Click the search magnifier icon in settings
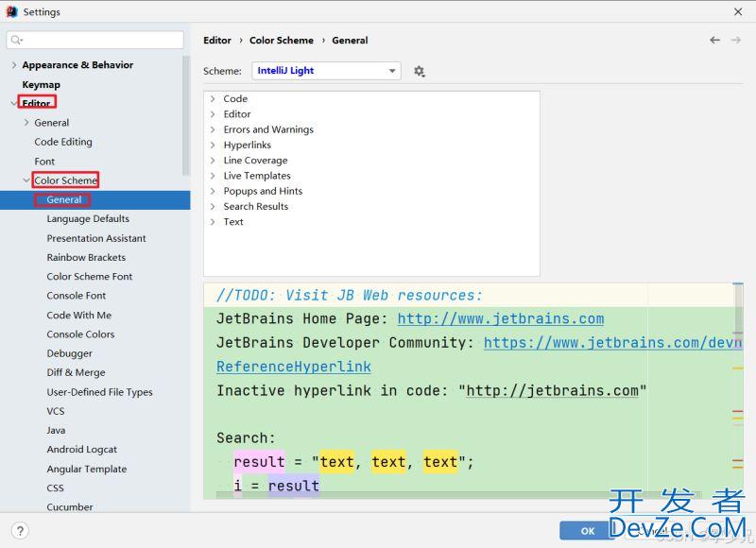Image resolution: width=756 pixels, height=548 pixels. [16, 40]
